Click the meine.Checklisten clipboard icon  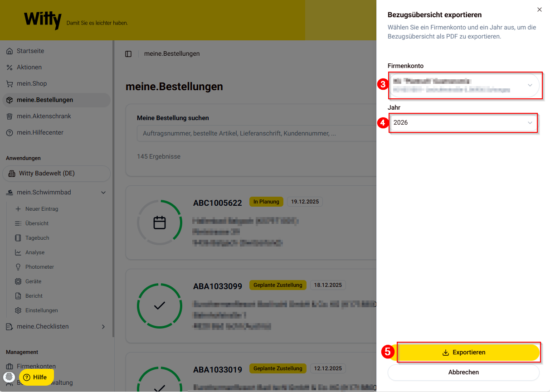click(x=10, y=327)
